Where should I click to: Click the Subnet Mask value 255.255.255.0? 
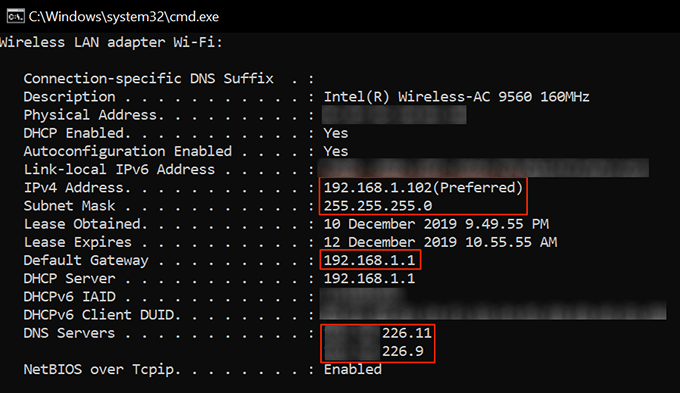(x=378, y=206)
